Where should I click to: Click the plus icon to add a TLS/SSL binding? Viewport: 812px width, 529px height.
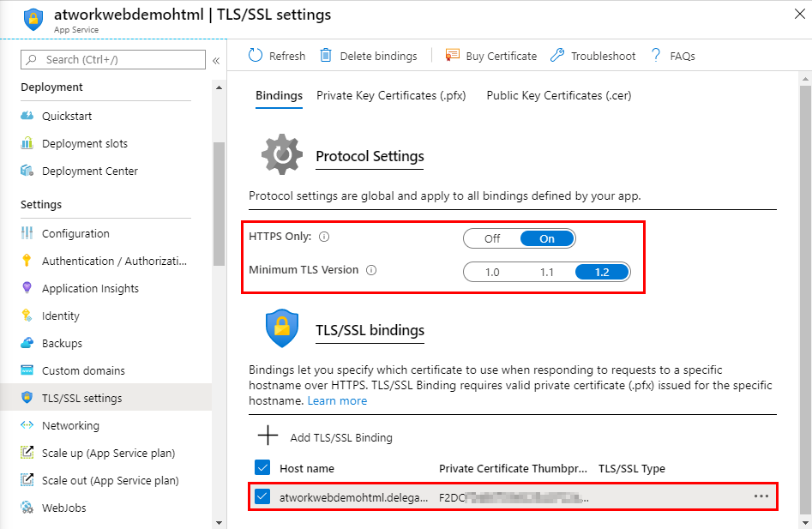(268, 436)
